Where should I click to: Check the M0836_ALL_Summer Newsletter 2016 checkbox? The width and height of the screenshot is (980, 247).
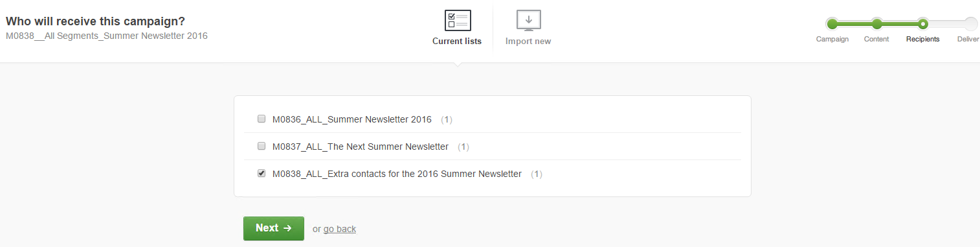click(262, 119)
